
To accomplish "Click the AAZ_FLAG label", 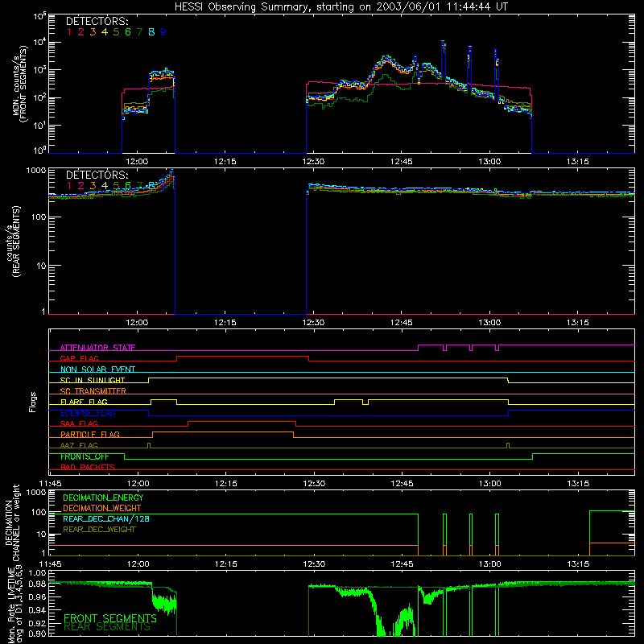I will [x=79, y=445].
